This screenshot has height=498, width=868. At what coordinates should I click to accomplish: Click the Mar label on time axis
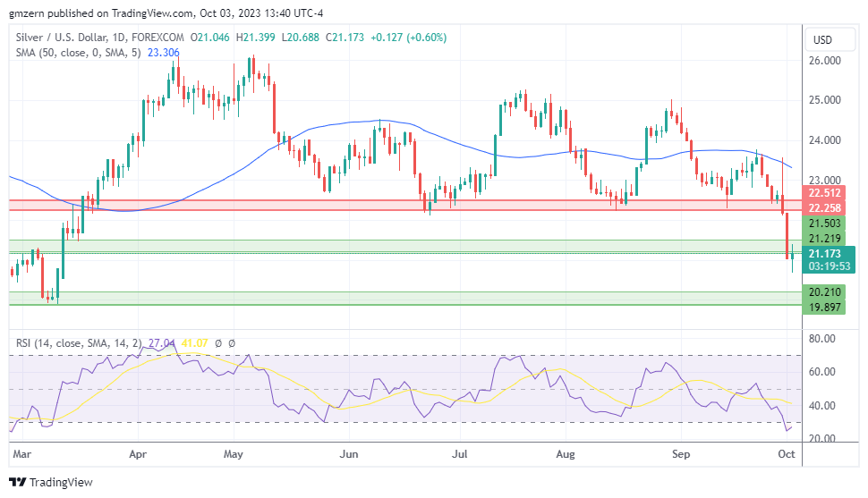point(21,454)
